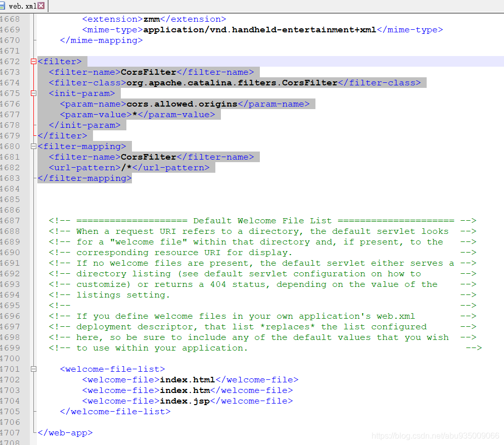Click line number 4672 in the margin

pyautogui.click(x=10, y=61)
